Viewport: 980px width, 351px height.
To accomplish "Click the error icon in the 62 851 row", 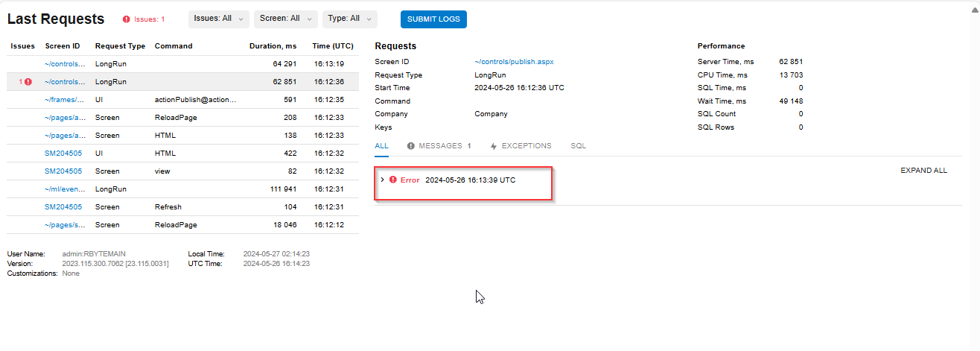I will coord(28,82).
